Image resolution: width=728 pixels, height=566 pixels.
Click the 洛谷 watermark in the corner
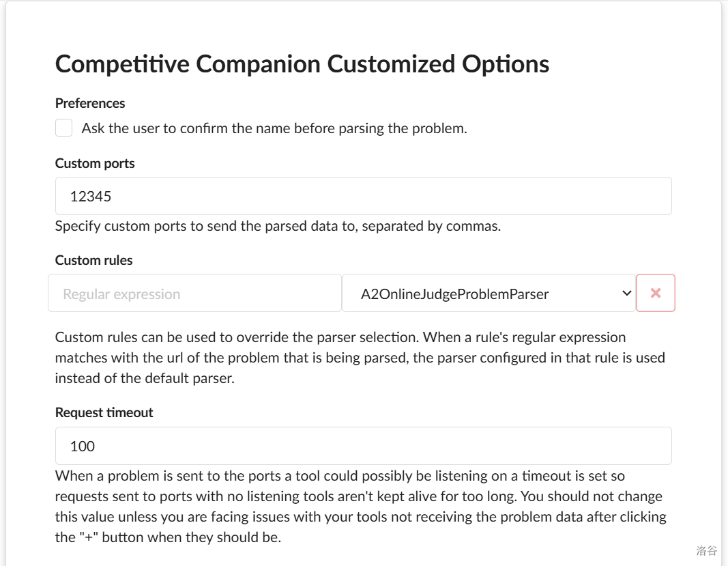[706, 550]
